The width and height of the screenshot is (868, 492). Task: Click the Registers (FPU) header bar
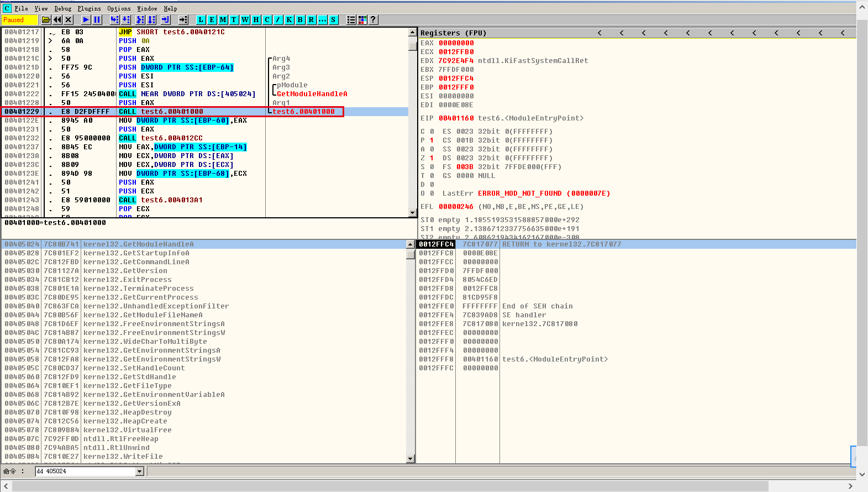point(637,33)
